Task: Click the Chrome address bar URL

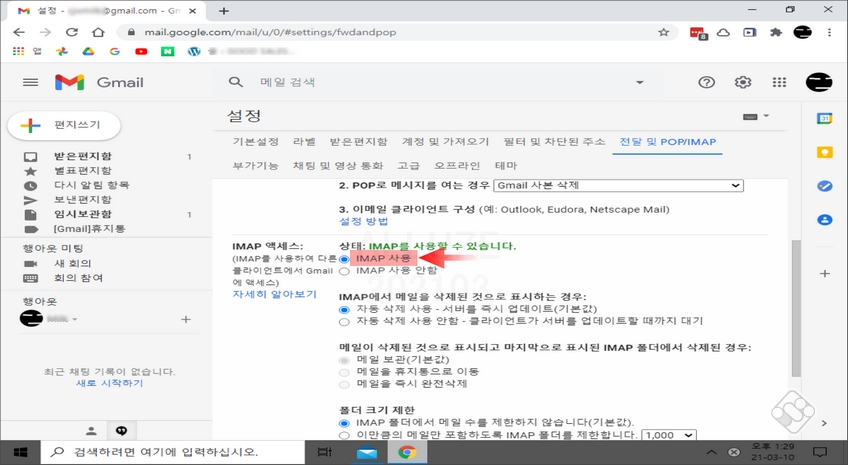Action: [x=270, y=32]
